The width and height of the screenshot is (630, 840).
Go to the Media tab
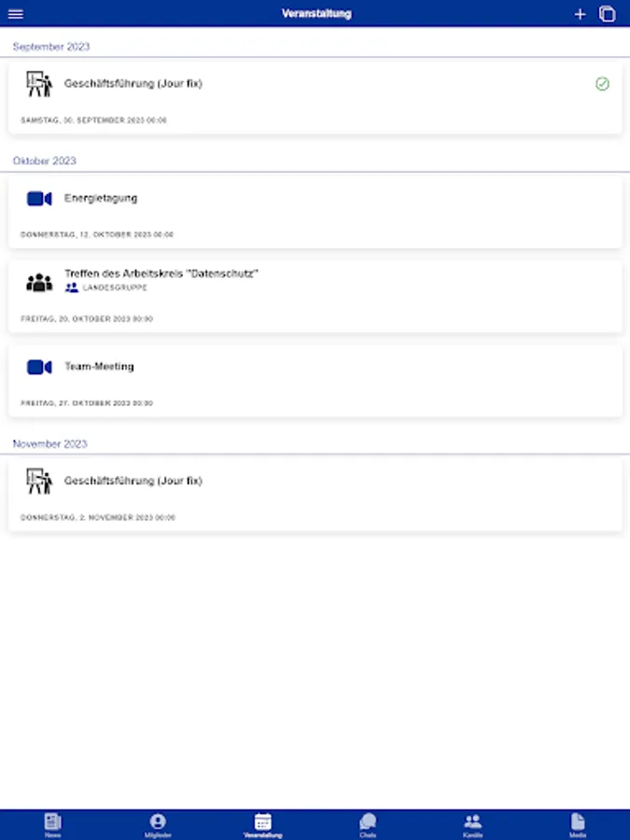coord(578,825)
